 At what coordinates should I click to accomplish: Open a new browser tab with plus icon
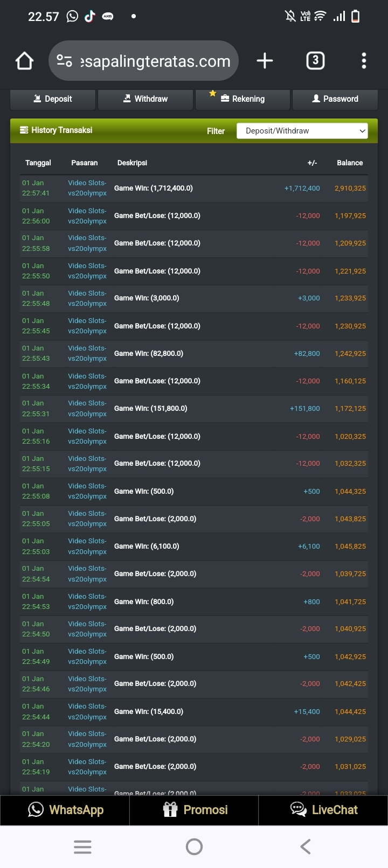(265, 61)
